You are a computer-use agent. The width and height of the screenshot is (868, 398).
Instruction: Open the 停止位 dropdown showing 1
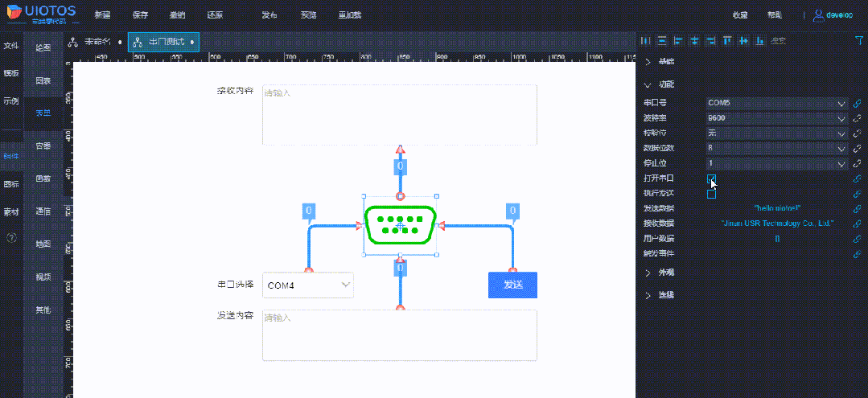(777, 164)
